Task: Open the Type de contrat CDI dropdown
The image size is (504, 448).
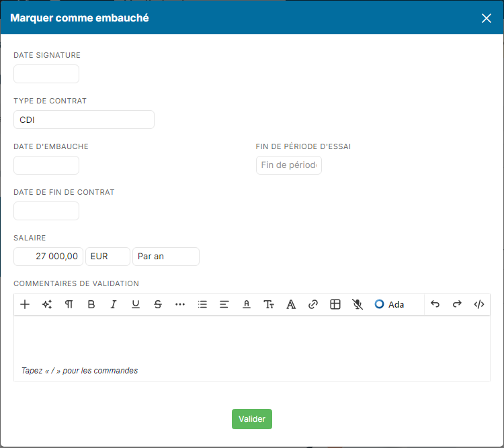Action: tap(84, 120)
